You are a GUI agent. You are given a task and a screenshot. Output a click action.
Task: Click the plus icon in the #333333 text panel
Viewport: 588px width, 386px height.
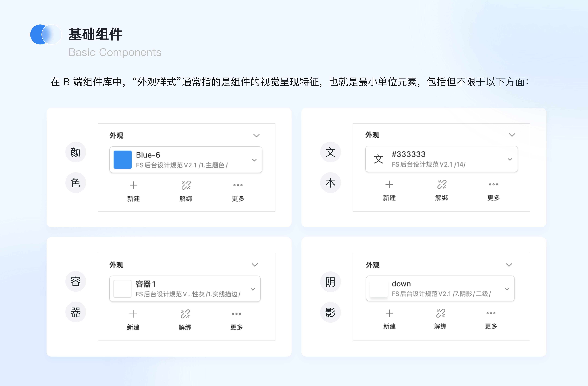tap(389, 184)
